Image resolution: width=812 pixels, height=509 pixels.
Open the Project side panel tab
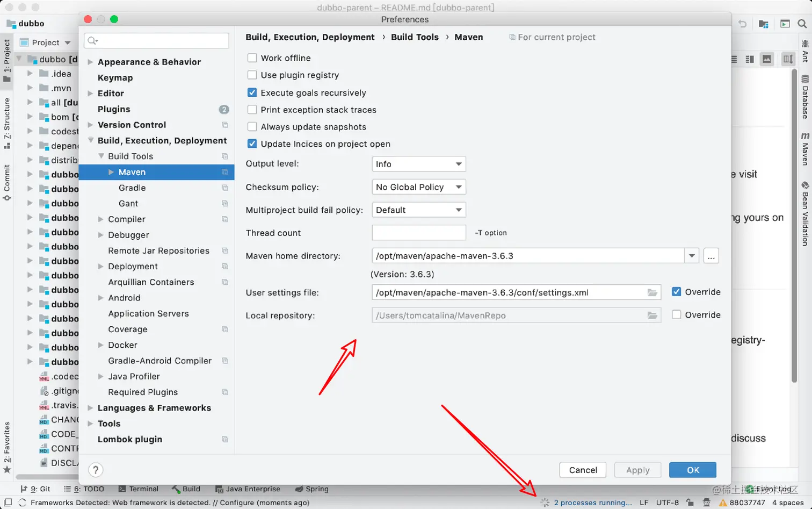pos(6,61)
